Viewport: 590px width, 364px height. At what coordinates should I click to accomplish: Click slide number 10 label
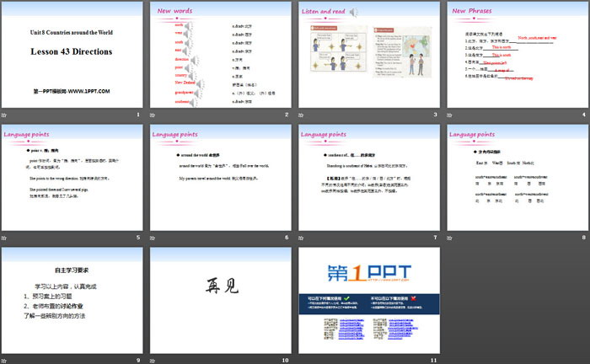click(285, 361)
